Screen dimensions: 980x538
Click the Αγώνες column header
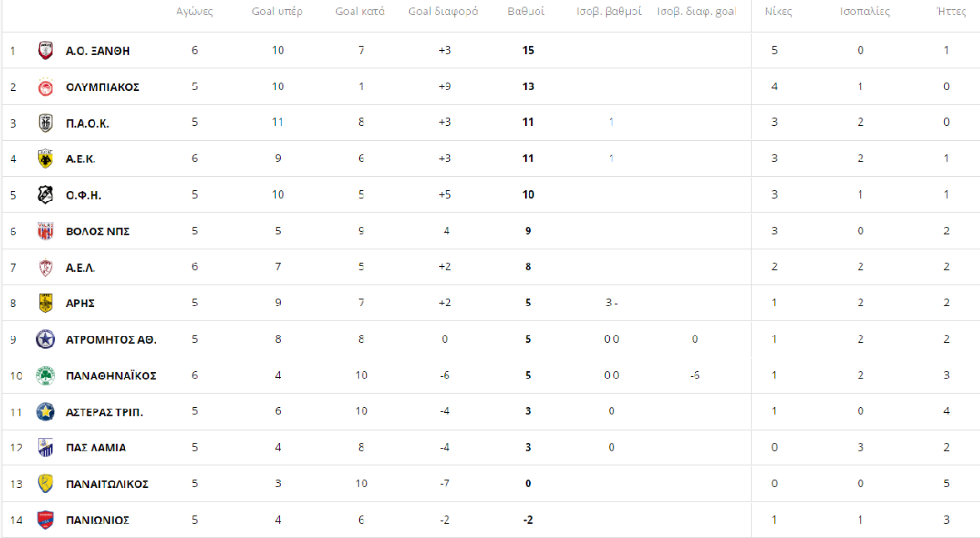[195, 12]
